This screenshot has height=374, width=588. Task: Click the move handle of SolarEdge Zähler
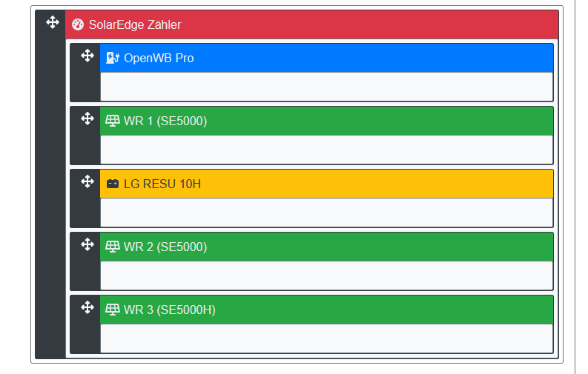[x=53, y=22]
